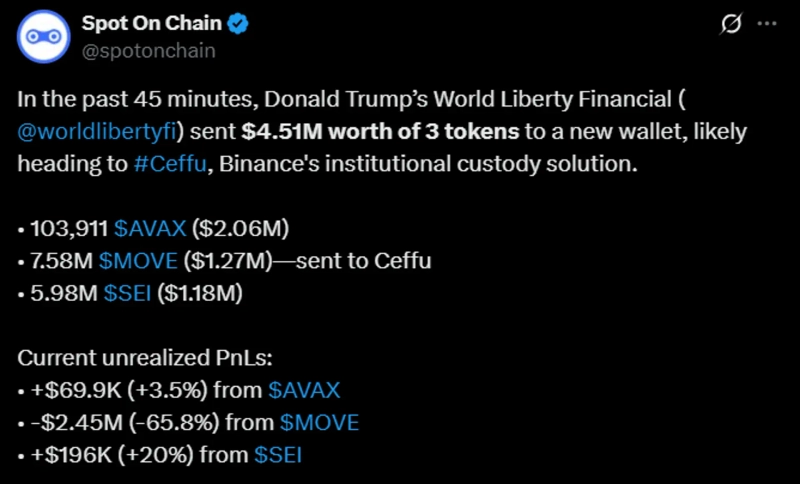Click the bold "$4.51M worth of 3 tokens" text
This screenshot has width=800, height=484.
tap(380, 132)
